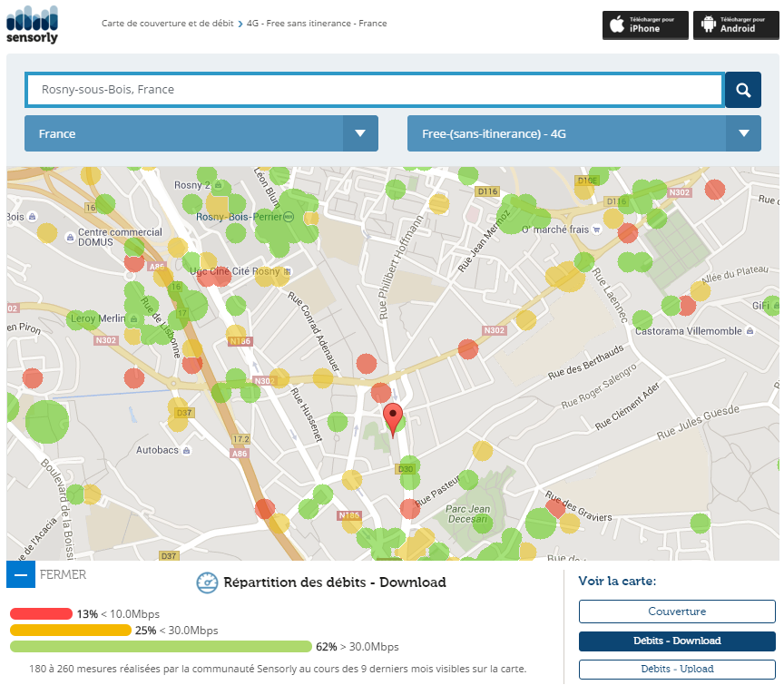This screenshot has height=685, width=784.
Task: Select Débits - Download map view
Action: click(677, 641)
